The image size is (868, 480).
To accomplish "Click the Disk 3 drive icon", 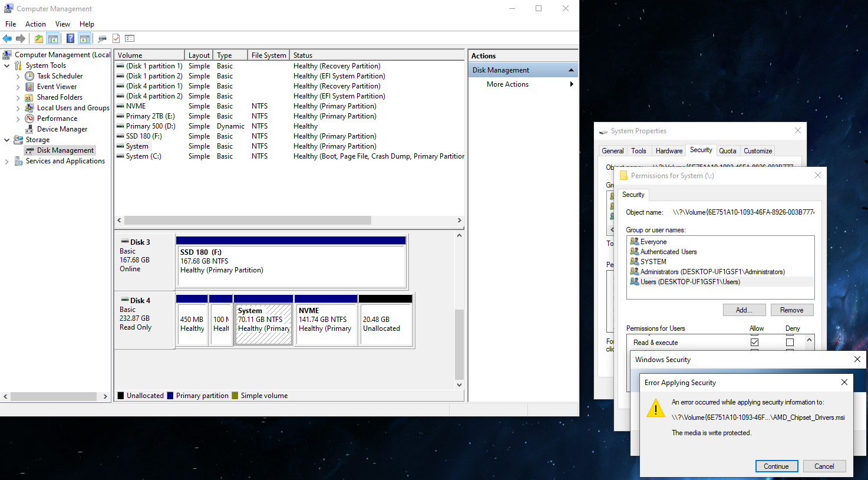I will tap(124, 242).
